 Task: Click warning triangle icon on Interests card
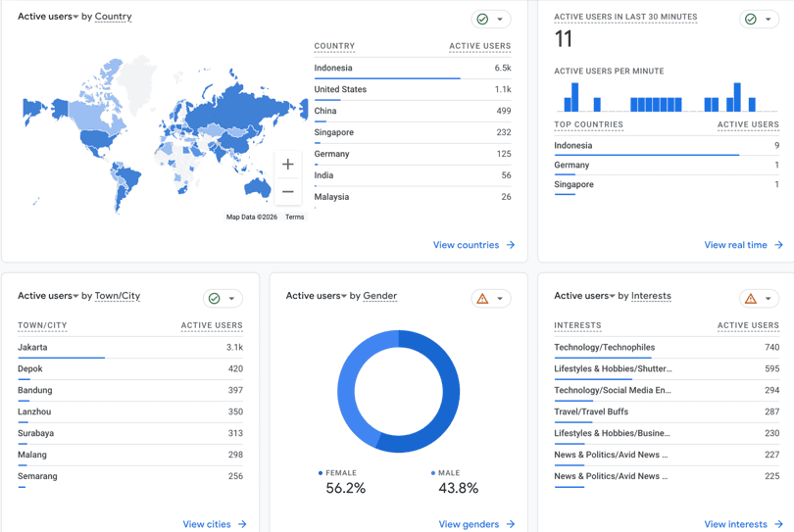click(x=751, y=299)
